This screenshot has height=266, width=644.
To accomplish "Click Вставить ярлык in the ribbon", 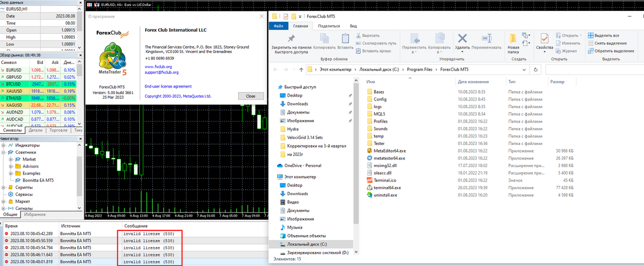I will click(x=372, y=50).
